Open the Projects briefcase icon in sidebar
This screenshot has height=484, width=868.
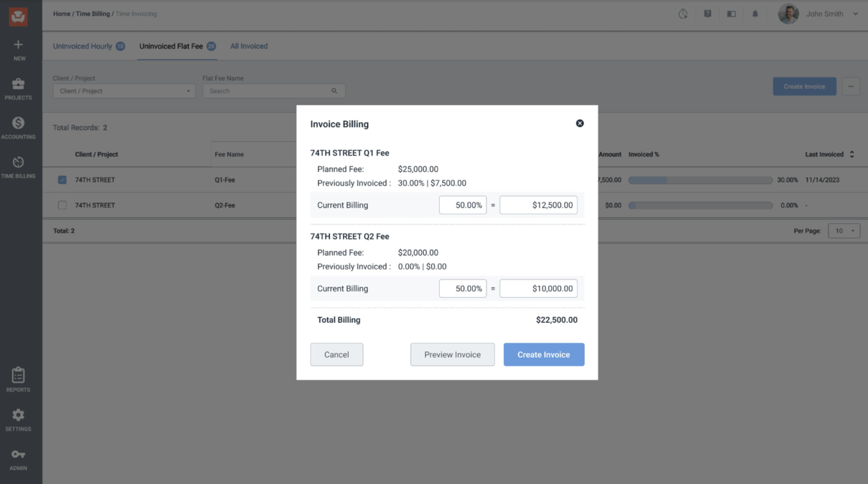coord(18,85)
